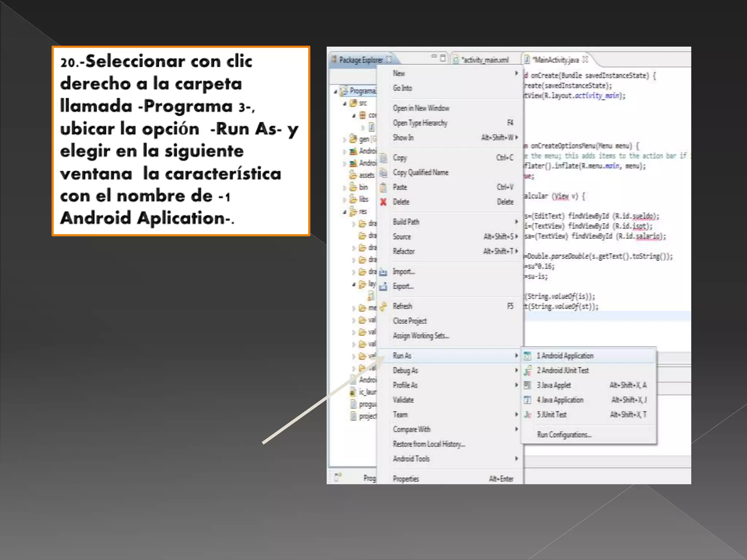This screenshot has width=747, height=560.
Task: Expand the bin folder in Package Explorer
Action: click(x=345, y=188)
